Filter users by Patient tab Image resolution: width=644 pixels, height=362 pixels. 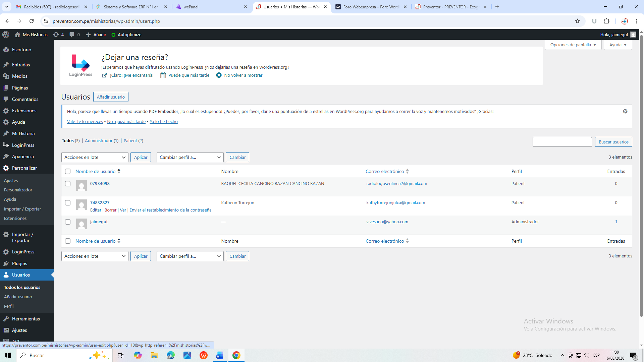coord(130,140)
